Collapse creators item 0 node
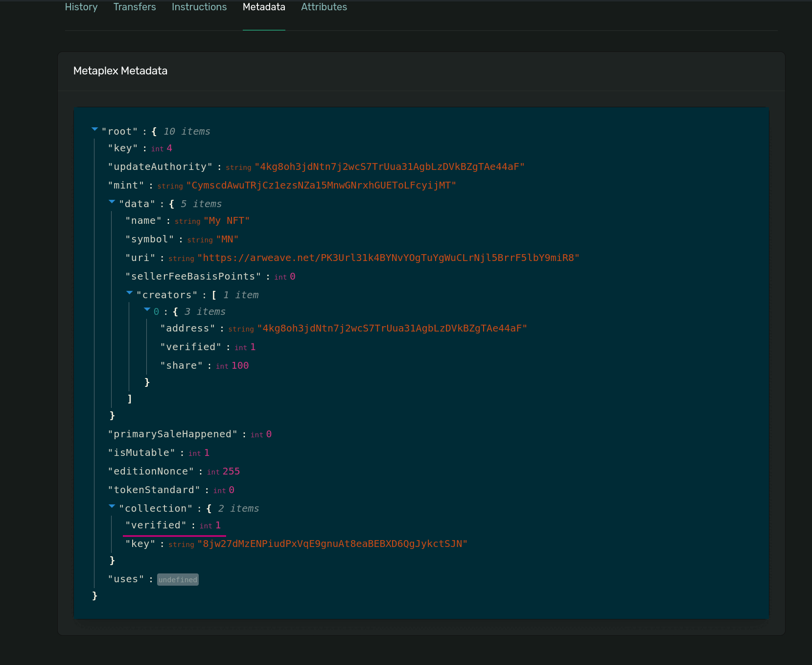The image size is (812, 665). click(147, 310)
